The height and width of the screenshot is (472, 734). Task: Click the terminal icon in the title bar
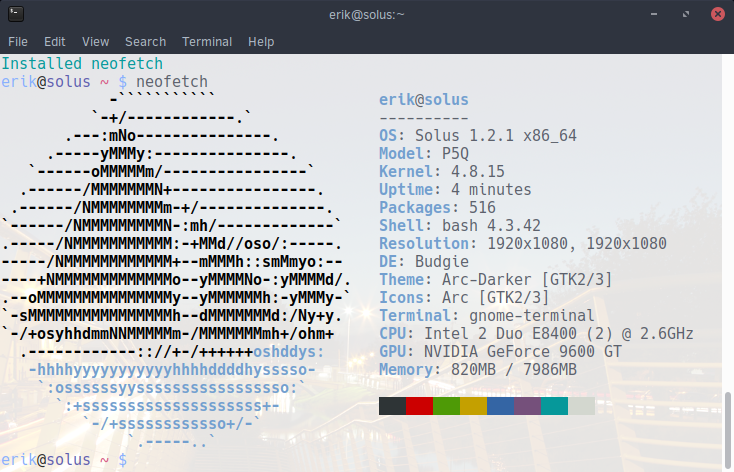point(16,14)
